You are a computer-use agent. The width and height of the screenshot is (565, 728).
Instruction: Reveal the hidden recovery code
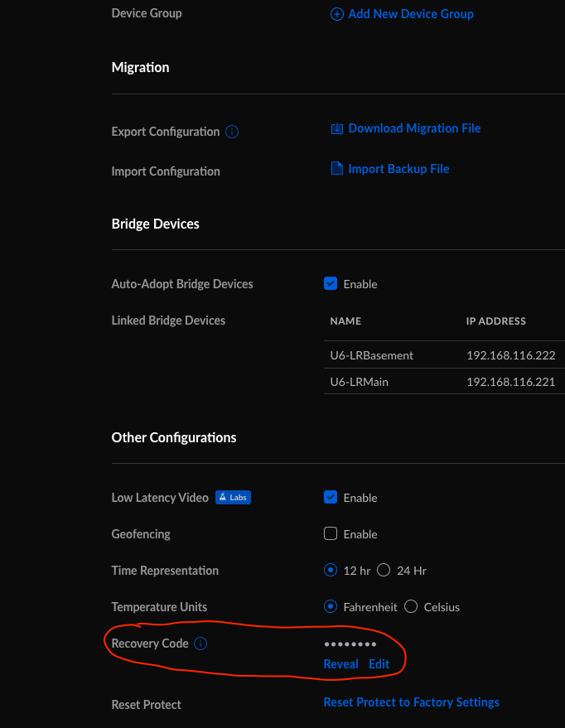(340, 664)
